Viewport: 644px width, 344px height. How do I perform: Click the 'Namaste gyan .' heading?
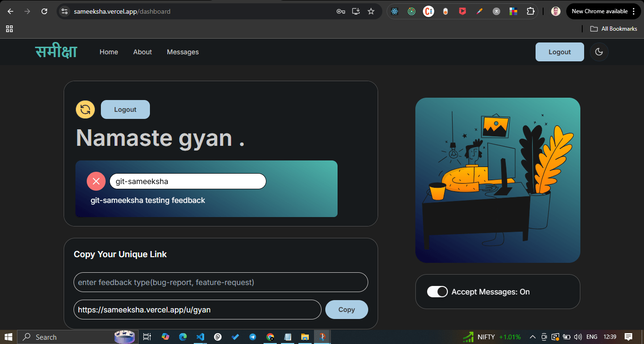[x=160, y=138]
